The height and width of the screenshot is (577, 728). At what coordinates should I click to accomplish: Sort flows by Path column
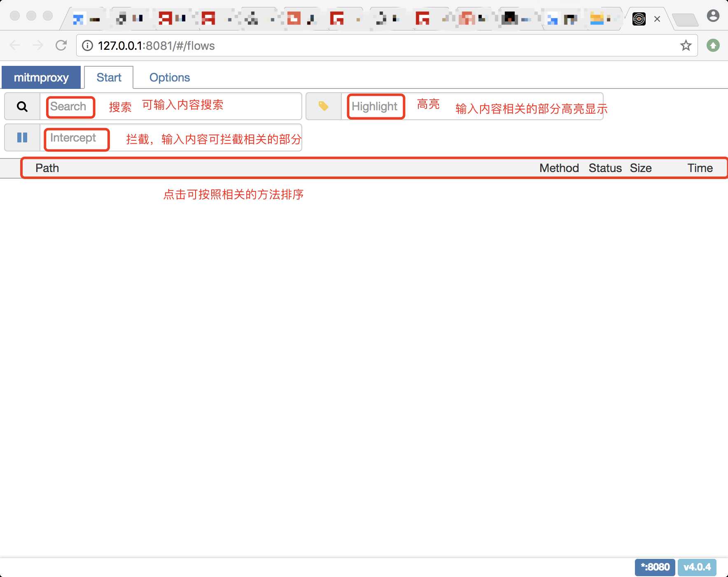47,168
